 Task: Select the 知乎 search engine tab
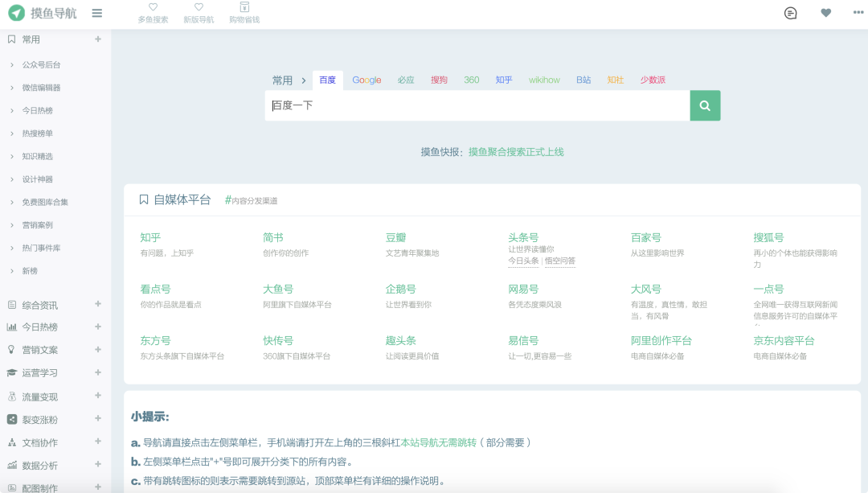503,80
